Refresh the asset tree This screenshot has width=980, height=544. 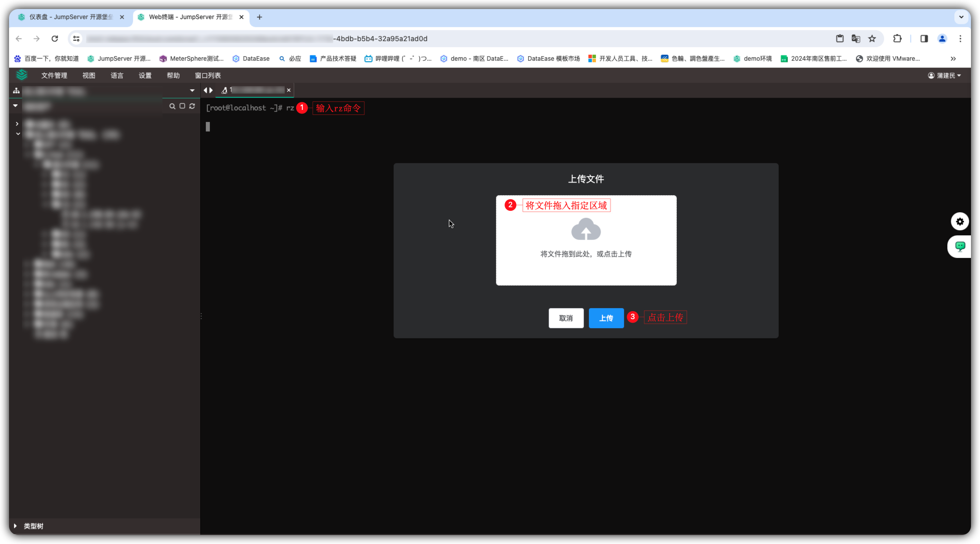pyautogui.click(x=192, y=106)
